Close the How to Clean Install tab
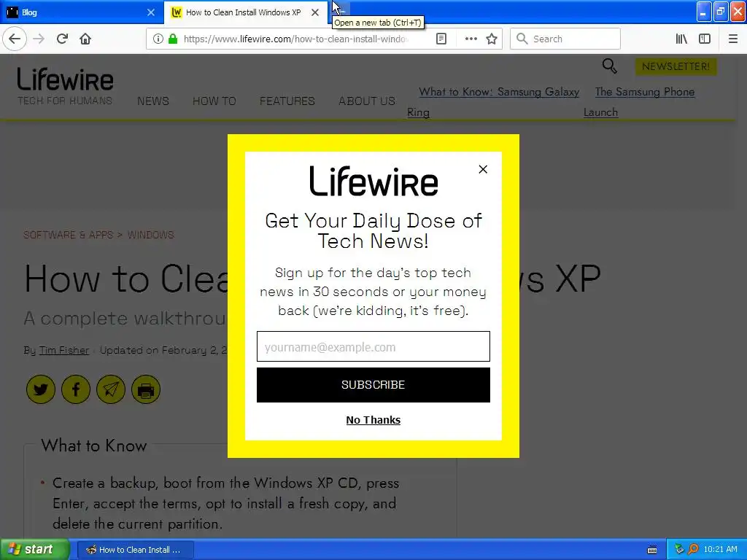 tap(315, 12)
